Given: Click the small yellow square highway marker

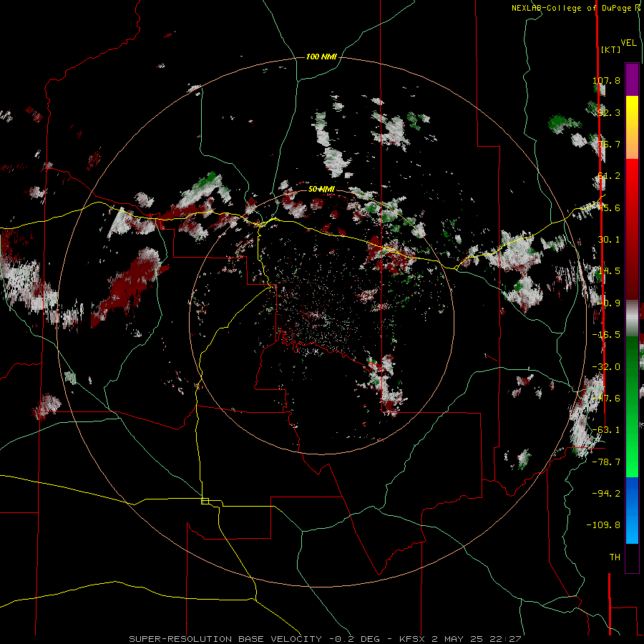Looking at the screenshot, I should [x=205, y=501].
